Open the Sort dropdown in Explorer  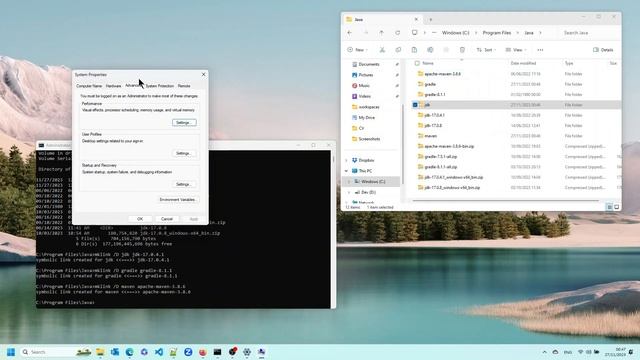486,50
